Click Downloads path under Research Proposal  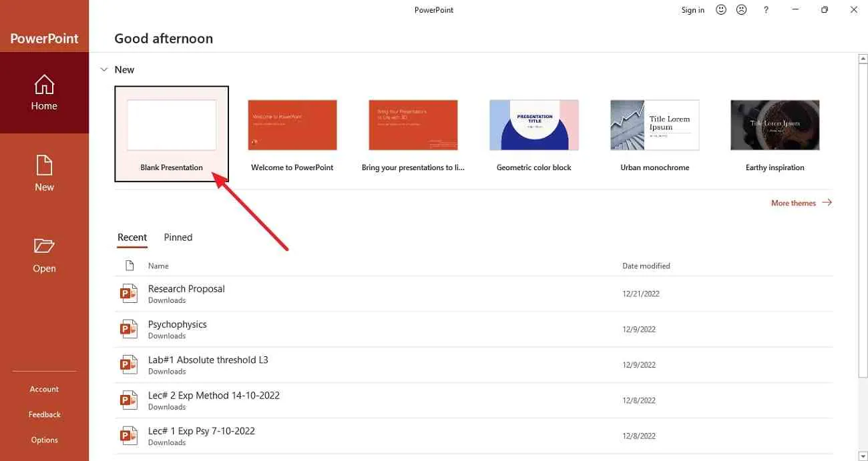point(167,300)
